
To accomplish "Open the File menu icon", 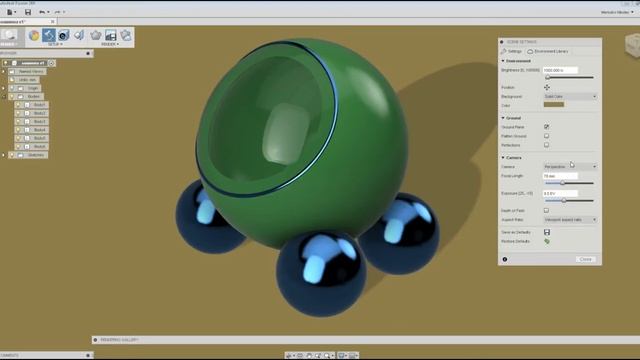I will coord(10,12).
